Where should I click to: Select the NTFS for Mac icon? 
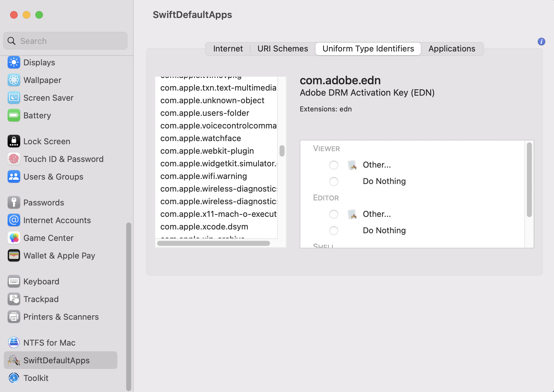[x=14, y=343]
